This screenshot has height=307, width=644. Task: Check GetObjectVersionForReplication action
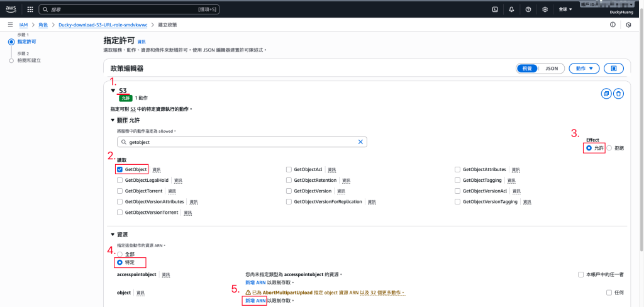tap(289, 202)
